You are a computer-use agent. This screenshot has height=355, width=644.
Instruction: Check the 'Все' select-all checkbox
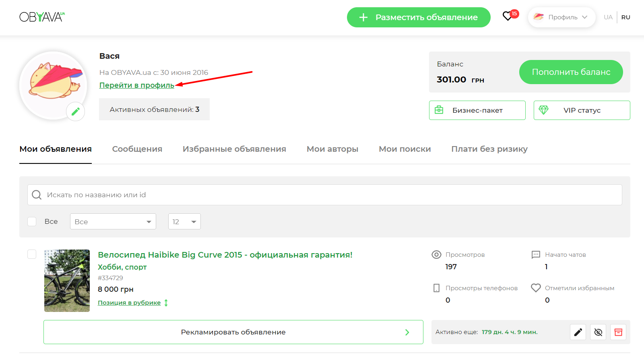32,221
